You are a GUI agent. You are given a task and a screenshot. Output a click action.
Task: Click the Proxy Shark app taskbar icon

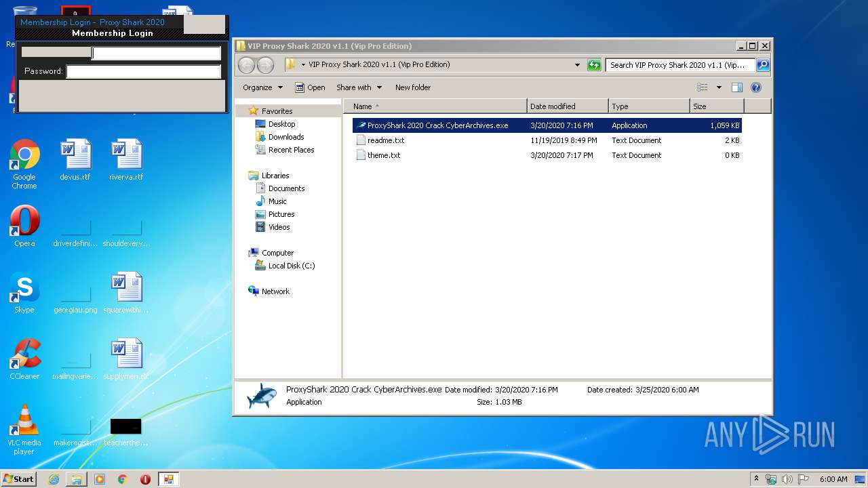[x=168, y=479]
